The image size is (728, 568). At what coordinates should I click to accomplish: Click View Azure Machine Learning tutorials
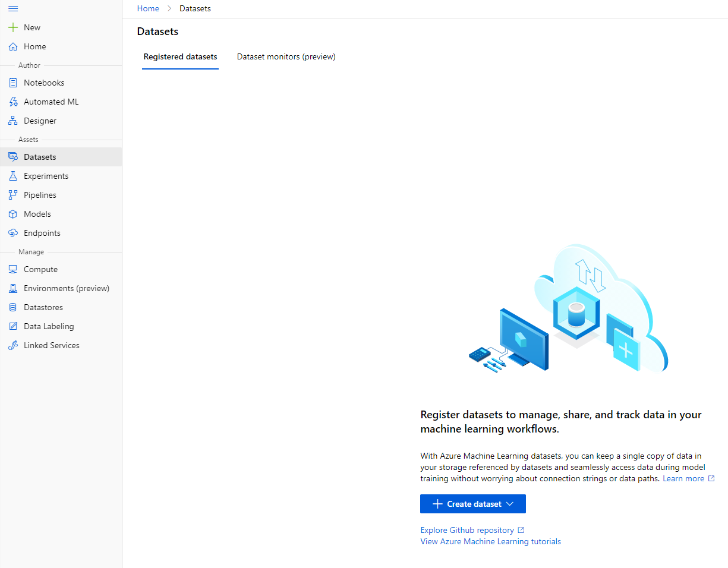pos(490,541)
